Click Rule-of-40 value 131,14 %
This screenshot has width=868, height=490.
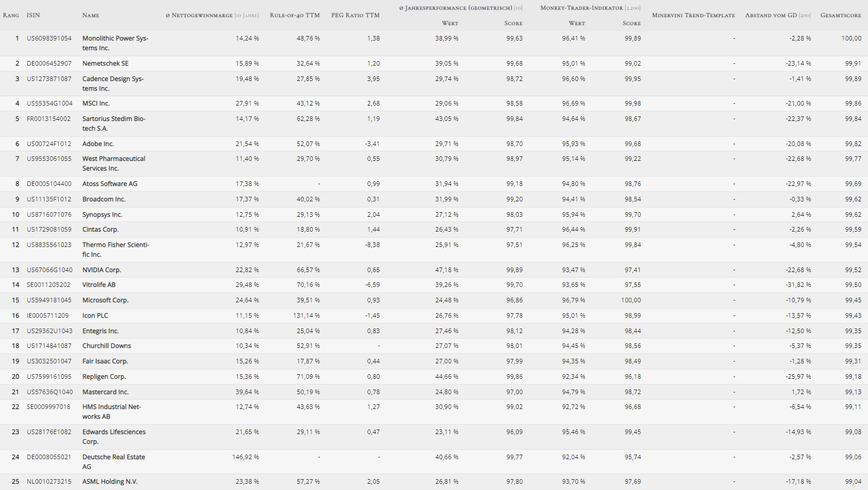(306, 315)
